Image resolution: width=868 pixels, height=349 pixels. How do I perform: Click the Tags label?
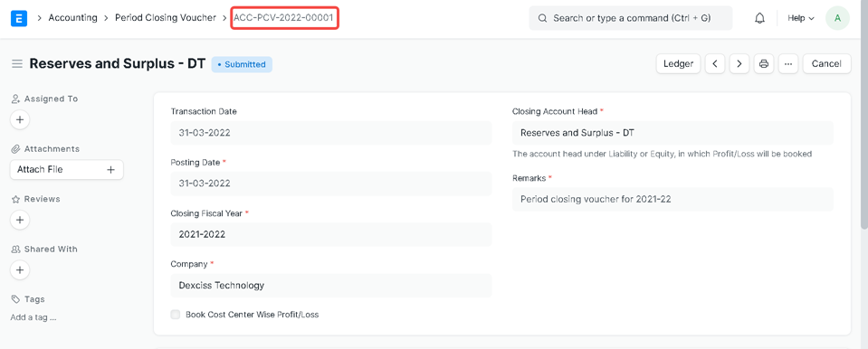point(34,299)
